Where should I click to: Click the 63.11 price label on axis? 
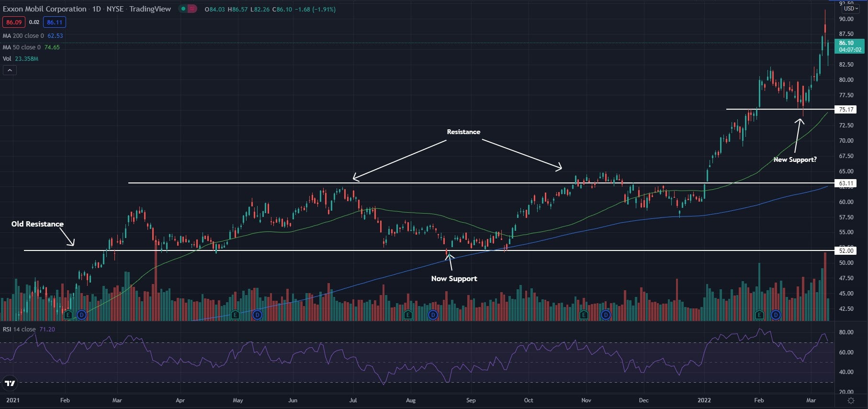tap(845, 183)
